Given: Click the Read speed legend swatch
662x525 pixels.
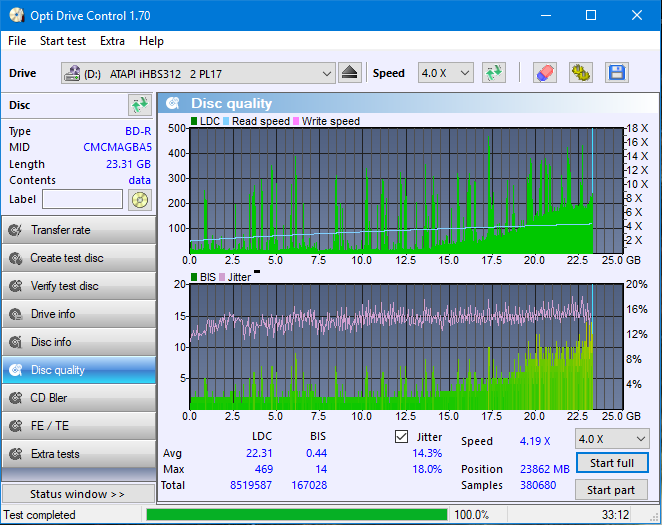Looking at the screenshot, I should click(x=226, y=121).
